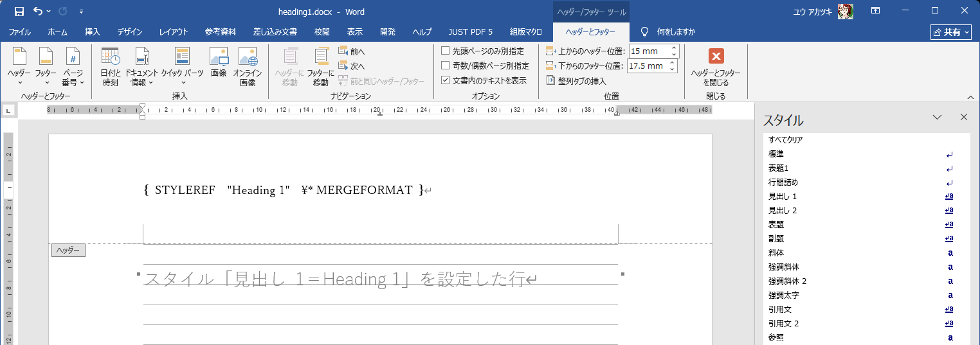The width and height of the screenshot is (980, 345).
Task: Click user avatar for ユウ アカツキ
Action: (846, 12)
